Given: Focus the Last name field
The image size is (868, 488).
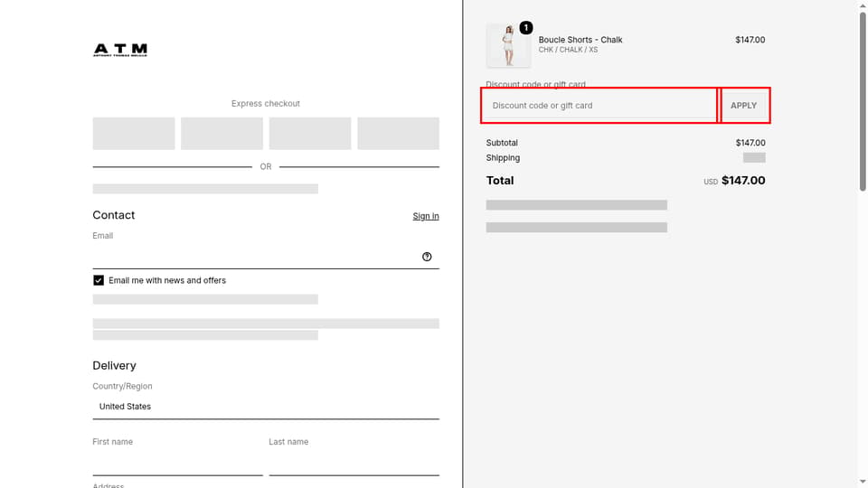Looking at the screenshot, I should (354, 464).
